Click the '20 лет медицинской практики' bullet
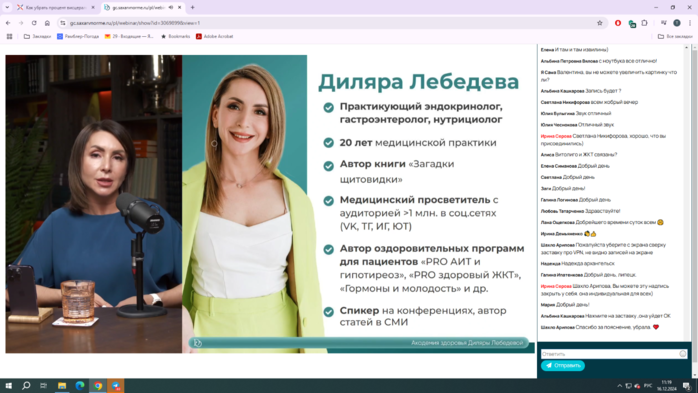698x393 pixels. [x=418, y=143]
